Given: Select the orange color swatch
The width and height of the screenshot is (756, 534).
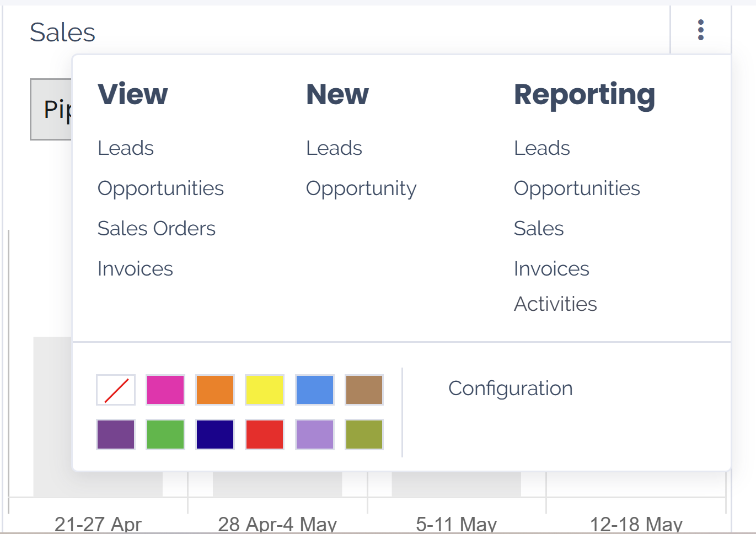Looking at the screenshot, I should 215,390.
